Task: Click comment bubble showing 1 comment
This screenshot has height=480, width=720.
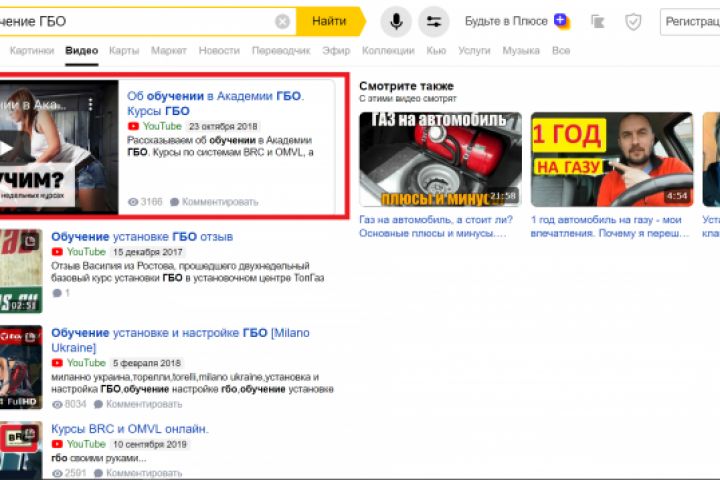Action: tap(57, 293)
